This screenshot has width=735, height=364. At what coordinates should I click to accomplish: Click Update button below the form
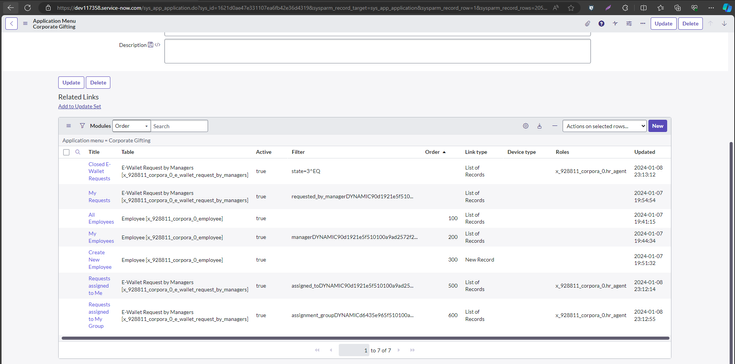click(x=71, y=82)
